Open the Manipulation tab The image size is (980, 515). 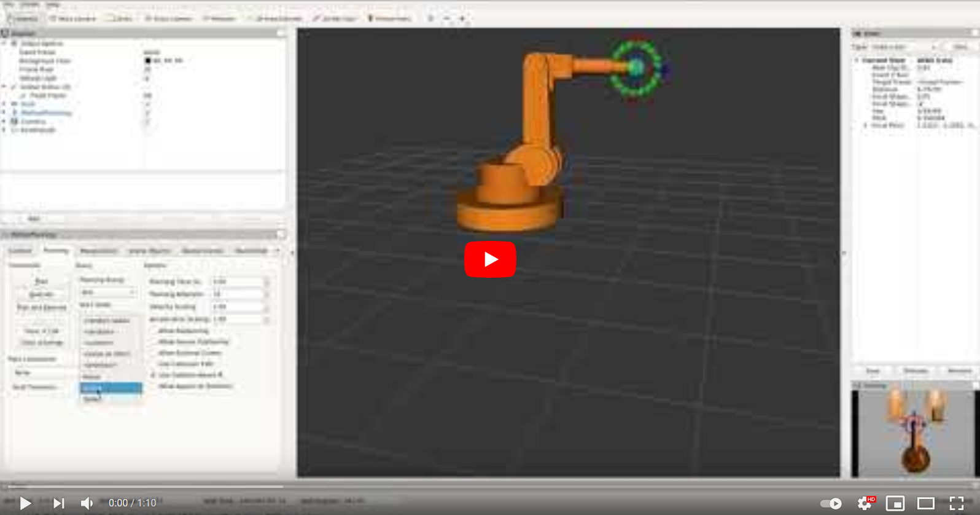click(x=98, y=251)
